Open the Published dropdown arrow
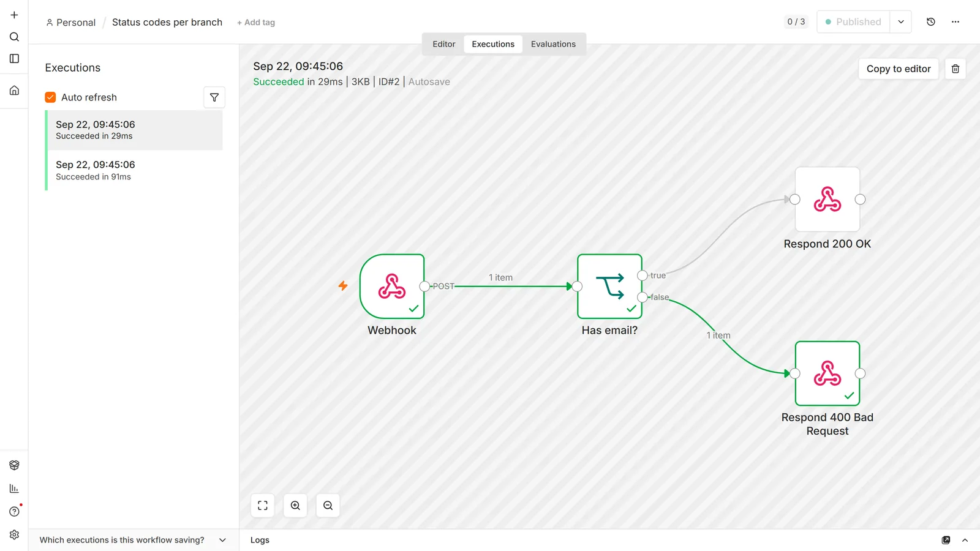 click(901, 22)
